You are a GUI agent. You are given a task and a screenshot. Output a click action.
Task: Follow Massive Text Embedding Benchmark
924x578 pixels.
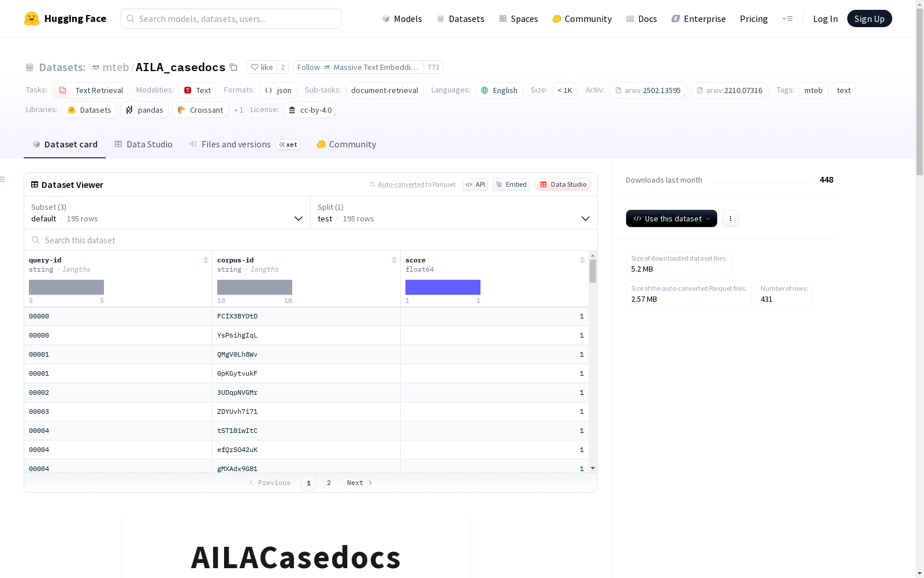click(358, 67)
